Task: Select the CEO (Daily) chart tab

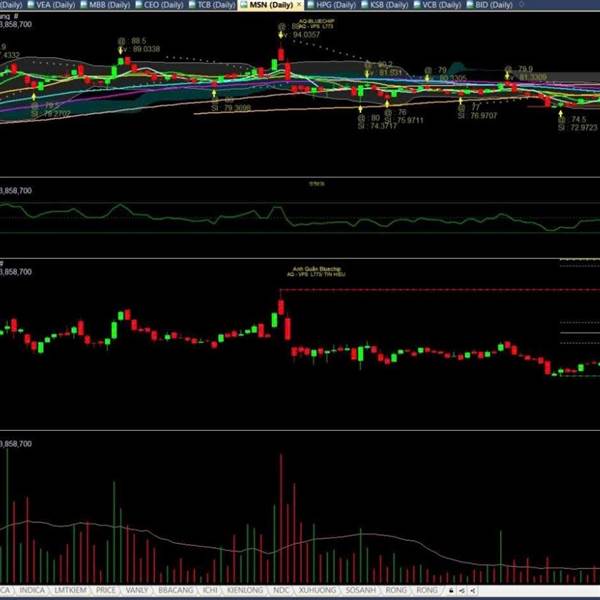Action: (160, 5)
